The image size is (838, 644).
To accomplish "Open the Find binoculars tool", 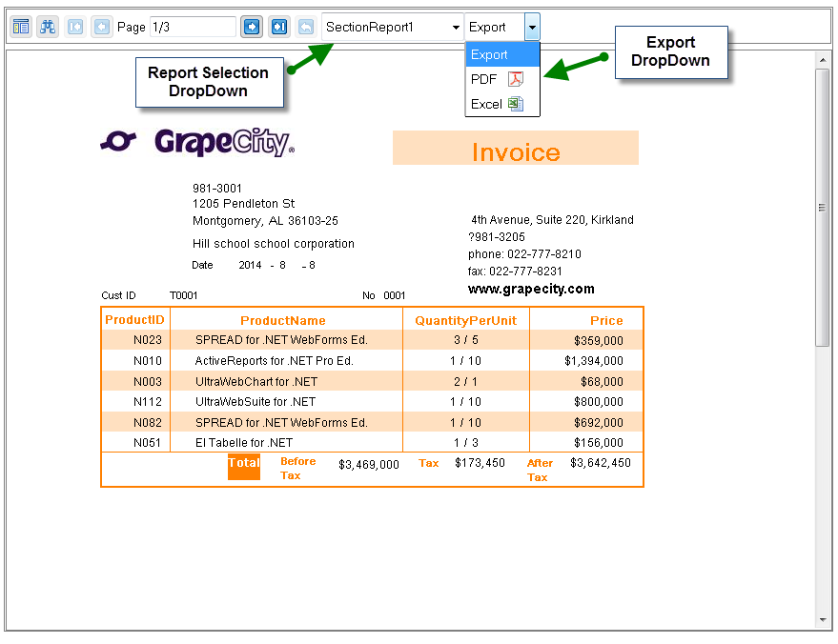I will tap(48, 27).
